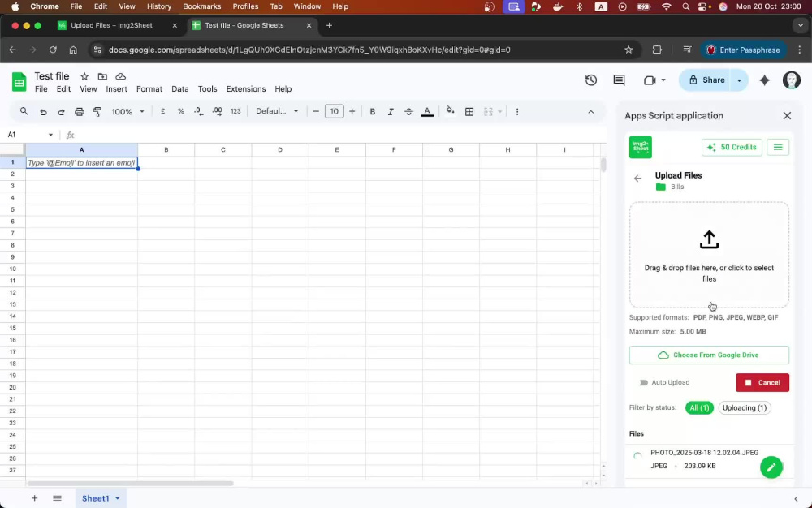Cancel the current upload

pyautogui.click(x=762, y=383)
